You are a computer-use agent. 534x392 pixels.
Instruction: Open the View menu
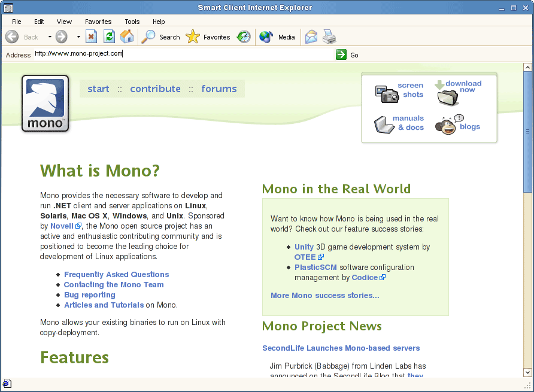coord(64,22)
